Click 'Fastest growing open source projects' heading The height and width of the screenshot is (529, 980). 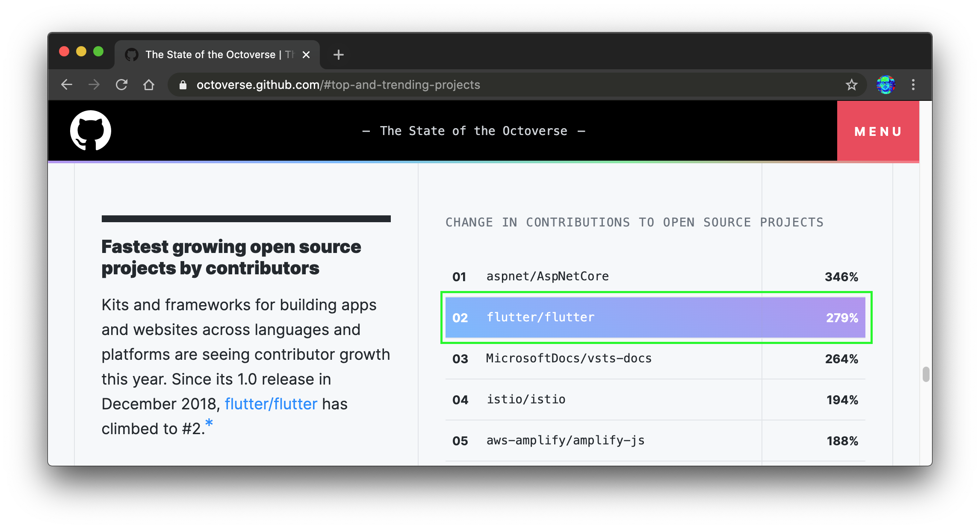click(x=231, y=257)
